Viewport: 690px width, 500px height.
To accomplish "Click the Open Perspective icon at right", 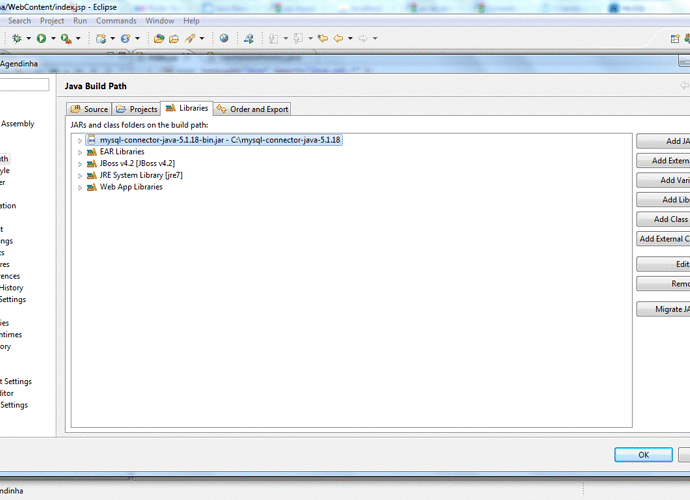I will pyautogui.click(x=675, y=39).
